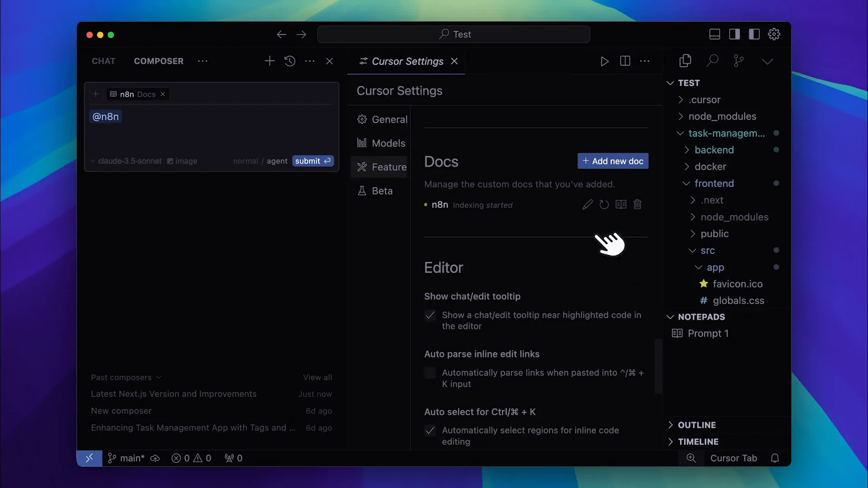Open the settings gear in title bar
The image size is (868, 488).
[774, 34]
